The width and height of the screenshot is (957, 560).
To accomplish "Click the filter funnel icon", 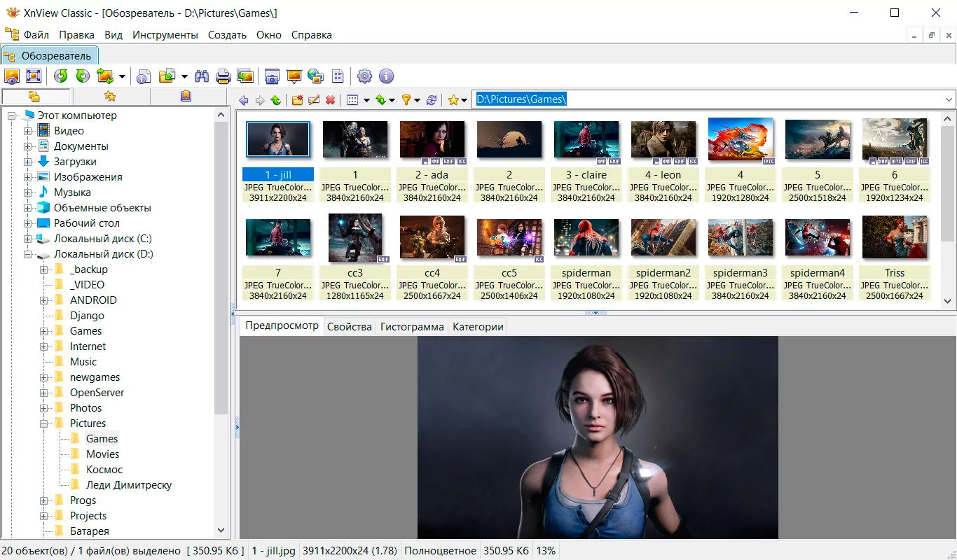I will pyautogui.click(x=406, y=100).
